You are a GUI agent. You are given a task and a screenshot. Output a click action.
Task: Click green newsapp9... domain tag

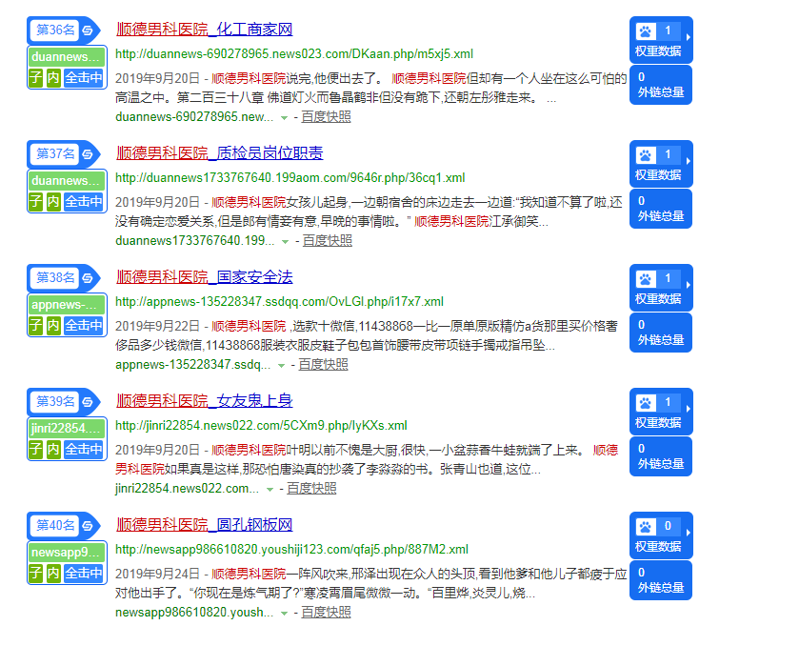pyautogui.click(x=67, y=552)
